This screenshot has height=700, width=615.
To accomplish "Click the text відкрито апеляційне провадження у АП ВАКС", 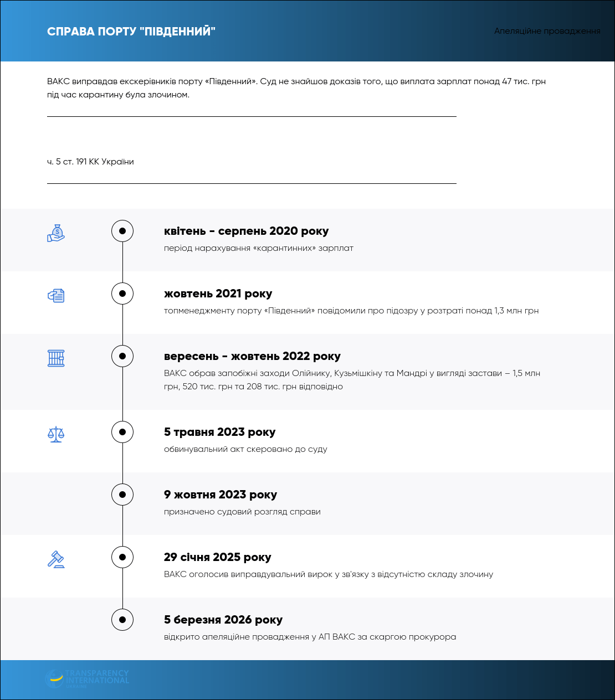I will click(310, 637).
